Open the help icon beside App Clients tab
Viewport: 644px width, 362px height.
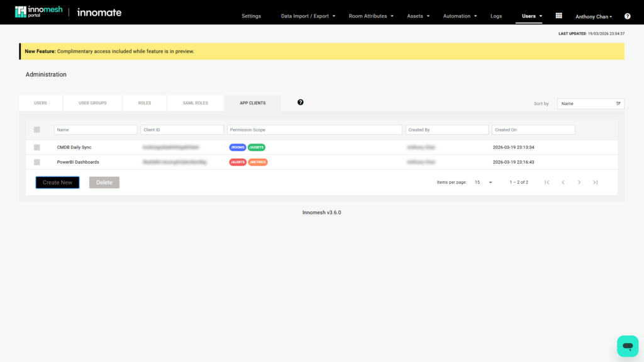point(301,102)
